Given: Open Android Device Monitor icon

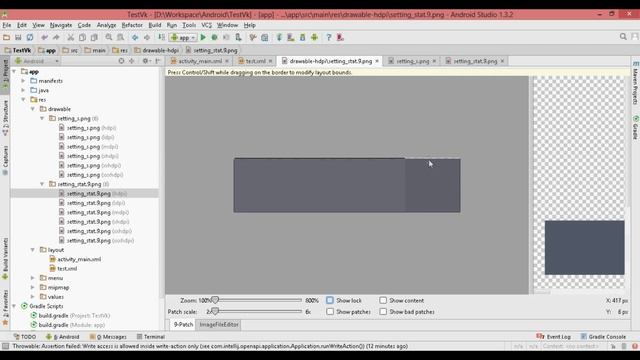Looking at the screenshot, I should [x=314, y=38].
